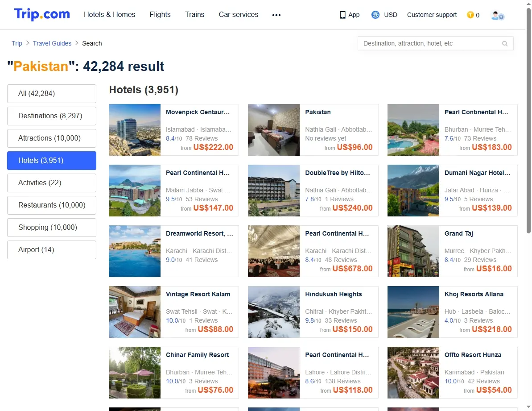Open Pearl Continental Bhurban title

pyautogui.click(x=476, y=112)
